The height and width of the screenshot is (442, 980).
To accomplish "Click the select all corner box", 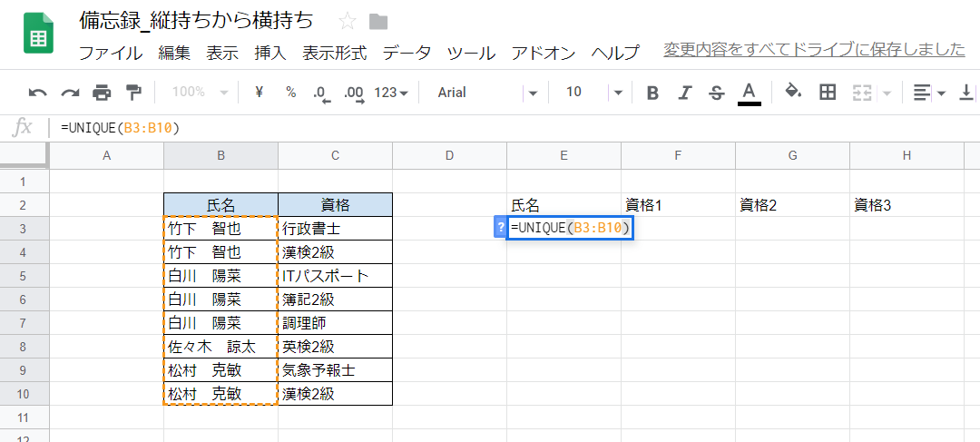I will point(24,156).
